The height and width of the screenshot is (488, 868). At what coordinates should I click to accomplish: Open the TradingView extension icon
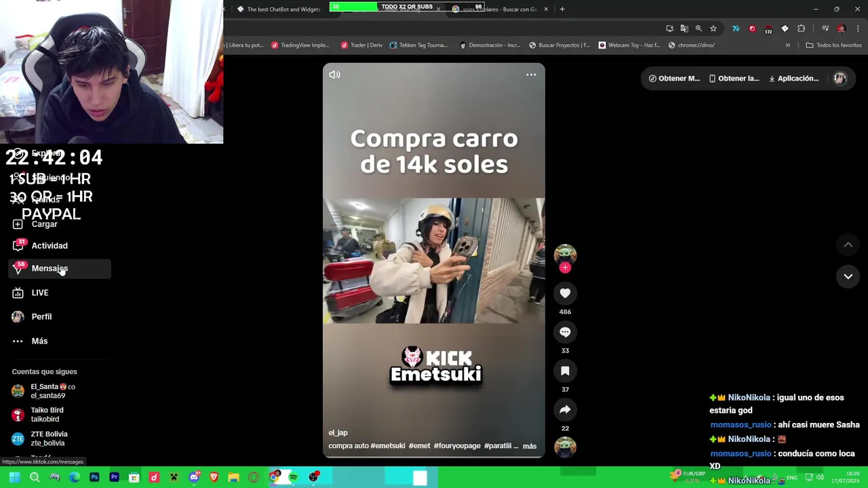pyautogui.click(x=736, y=28)
